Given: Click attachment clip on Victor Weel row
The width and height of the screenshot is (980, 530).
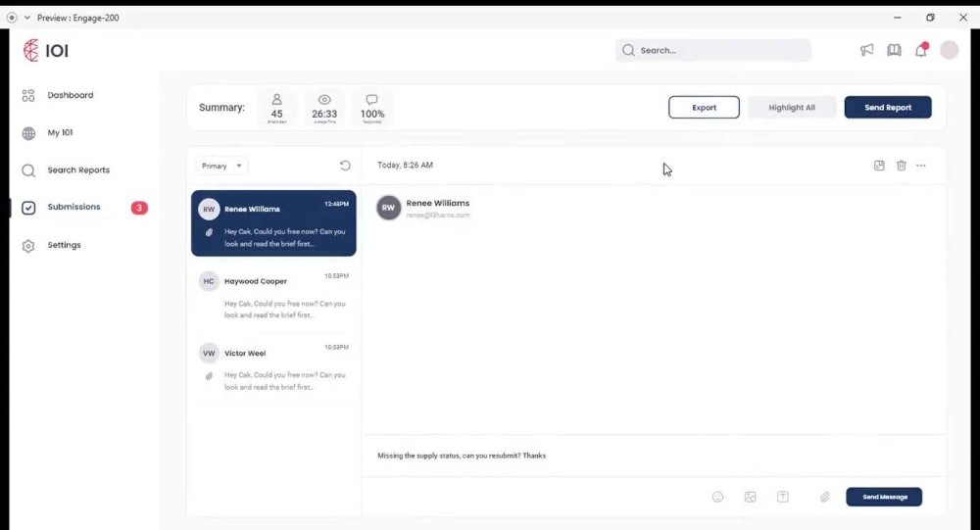Looking at the screenshot, I should (x=209, y=376).
